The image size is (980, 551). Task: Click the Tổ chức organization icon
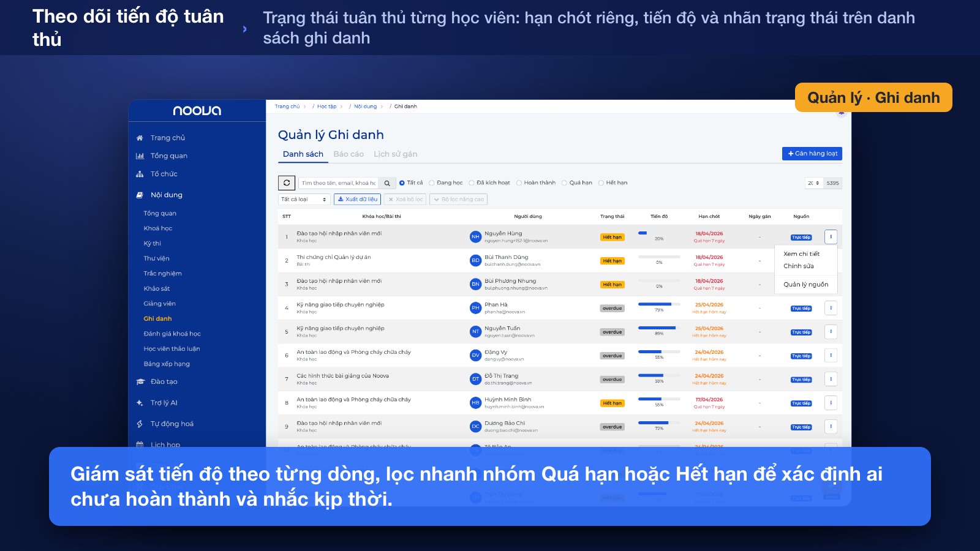pyautogui.click(x=140, y=174)
